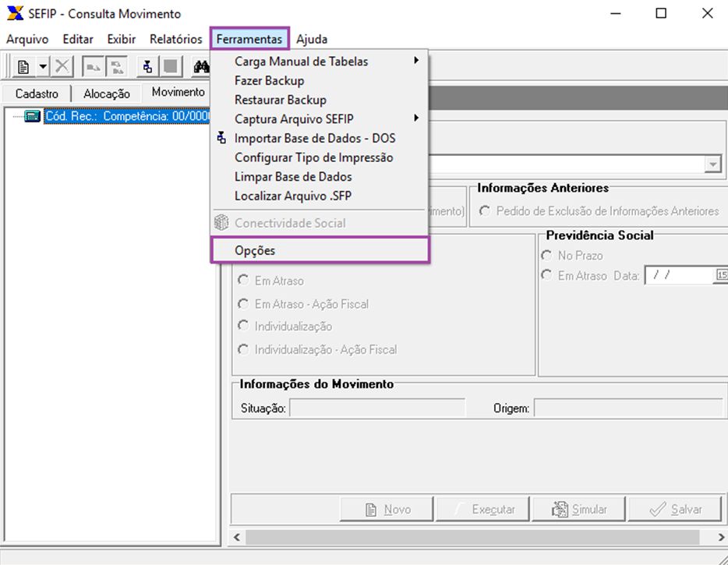Click the Conectividade Social icon

(x=221, y=223)
